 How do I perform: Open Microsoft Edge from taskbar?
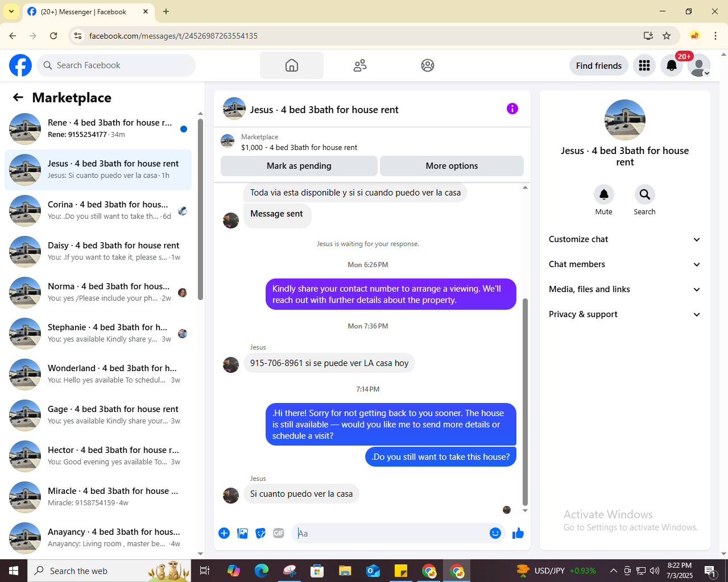click(x=262, y=571)
